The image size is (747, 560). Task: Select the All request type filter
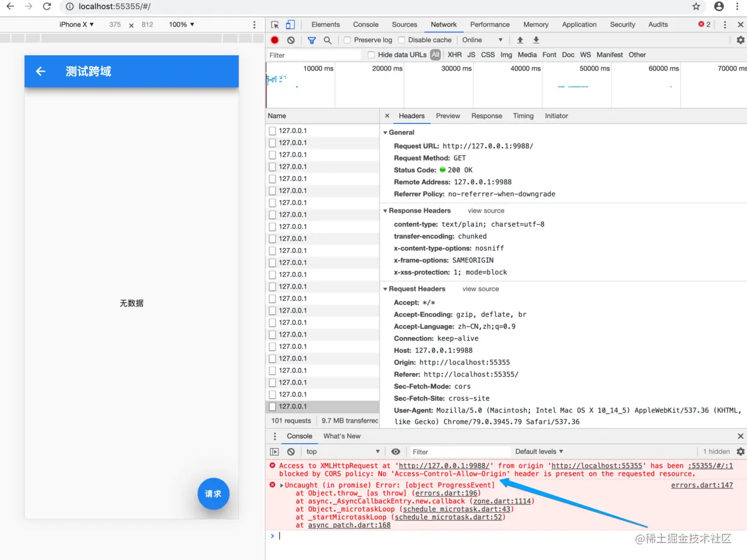pyautogui.click(x=436, y=55)
